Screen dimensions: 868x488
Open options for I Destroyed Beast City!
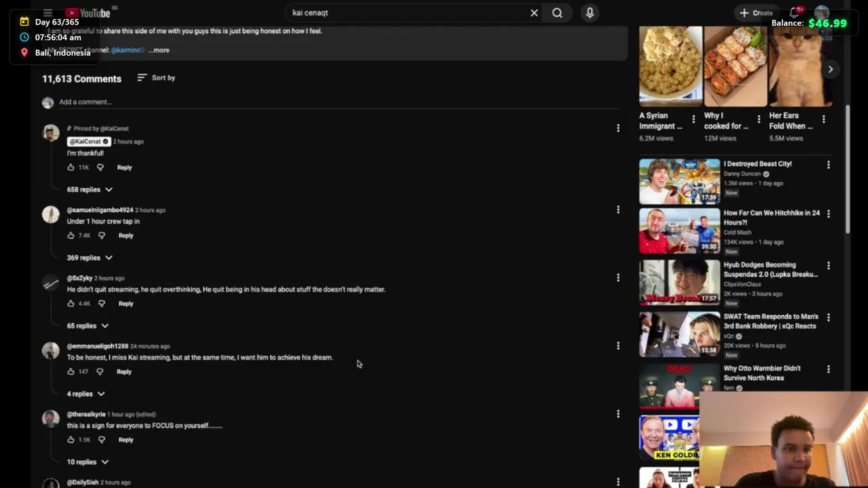coord(828,165)
